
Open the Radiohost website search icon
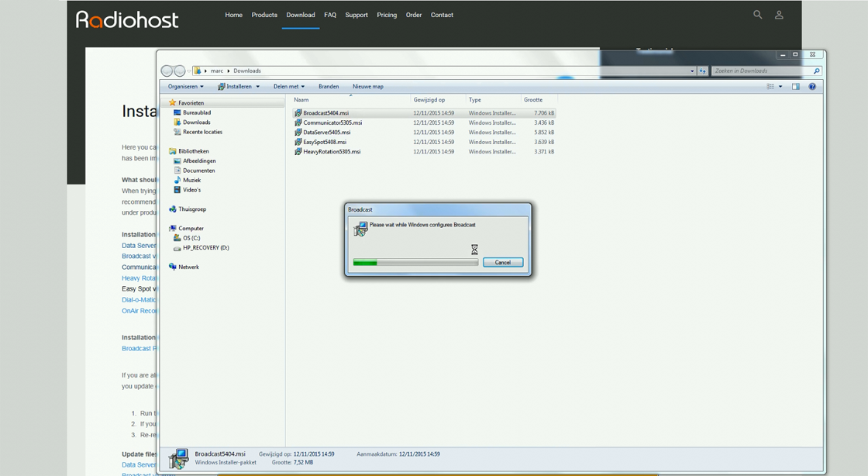pyautogui.click(x=757, y=15)
